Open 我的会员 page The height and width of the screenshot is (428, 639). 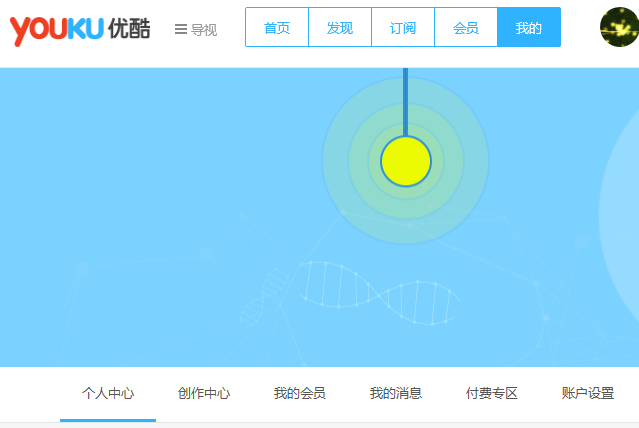pyautogui.click(x=300, y=394)
